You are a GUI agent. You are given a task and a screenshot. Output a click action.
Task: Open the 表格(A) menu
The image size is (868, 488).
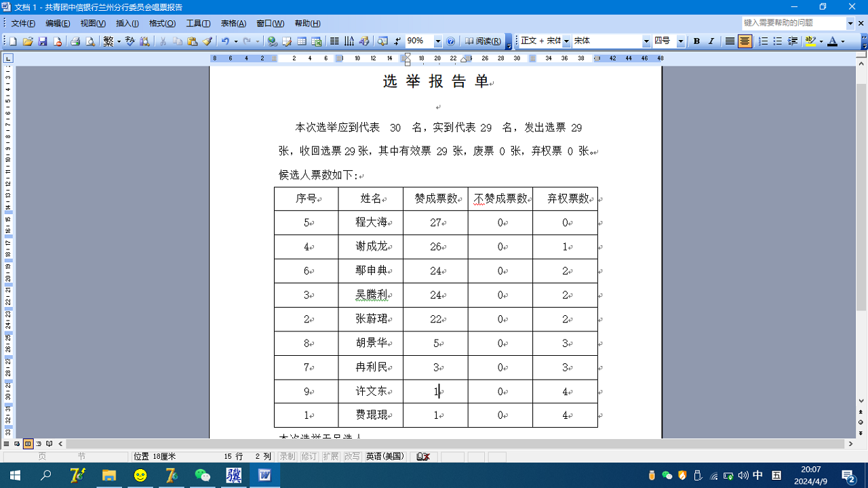pos(233,24)
